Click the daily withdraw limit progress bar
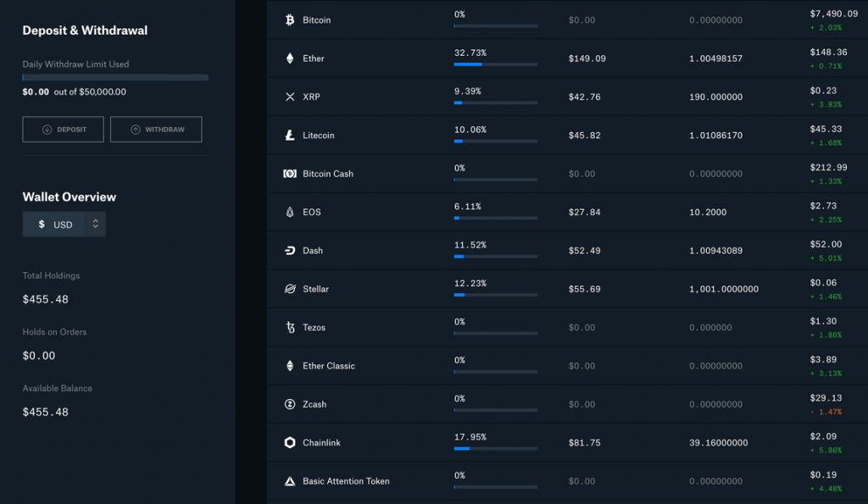Image resolution: width=868 pixels, height=504 pixels. pyautogui.click(x=115, y=77)
